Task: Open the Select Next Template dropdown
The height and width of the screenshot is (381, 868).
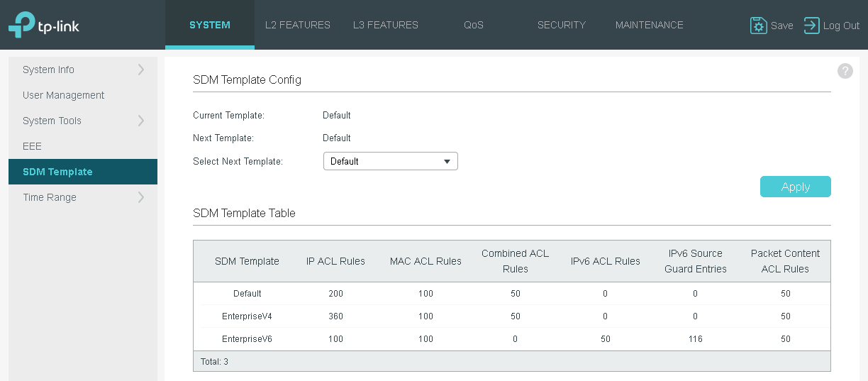Action: pos(390,161)
